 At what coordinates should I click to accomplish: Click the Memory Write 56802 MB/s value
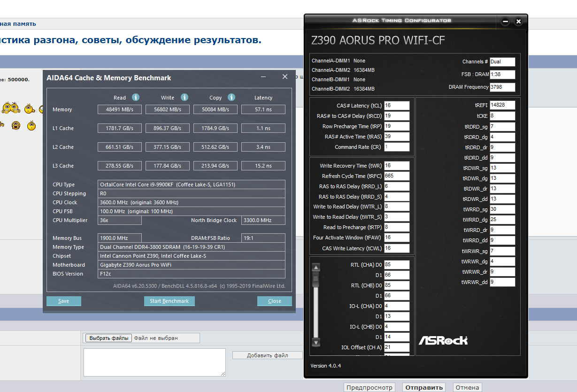pos(168,109)
